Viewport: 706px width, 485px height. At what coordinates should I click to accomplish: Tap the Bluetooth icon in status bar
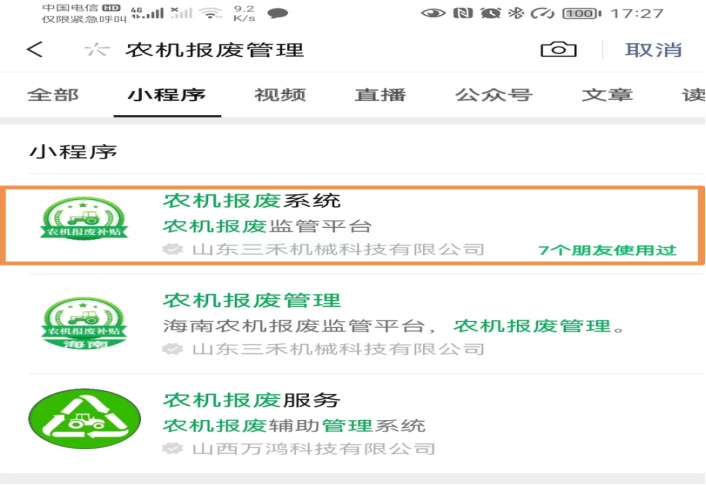tap(516, 13)
